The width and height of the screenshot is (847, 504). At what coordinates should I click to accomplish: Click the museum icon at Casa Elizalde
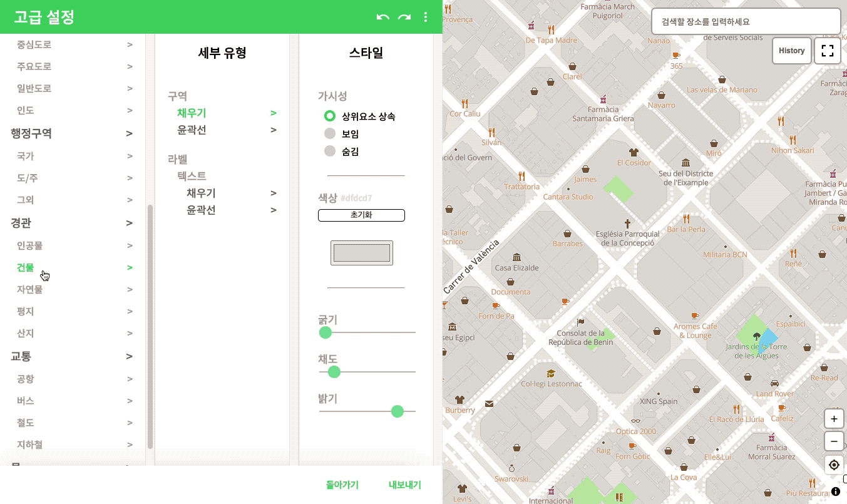[x=516, y=257]
